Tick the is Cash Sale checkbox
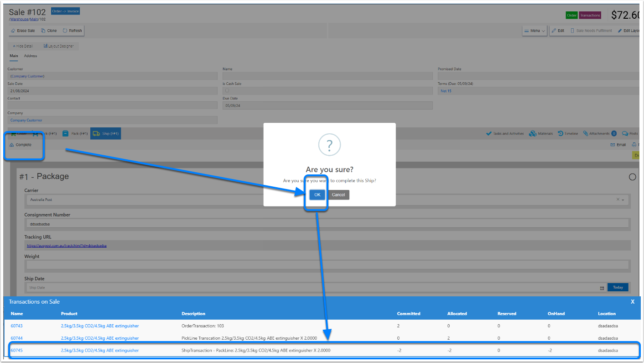 pyautogui.click(x=227, y=91)
